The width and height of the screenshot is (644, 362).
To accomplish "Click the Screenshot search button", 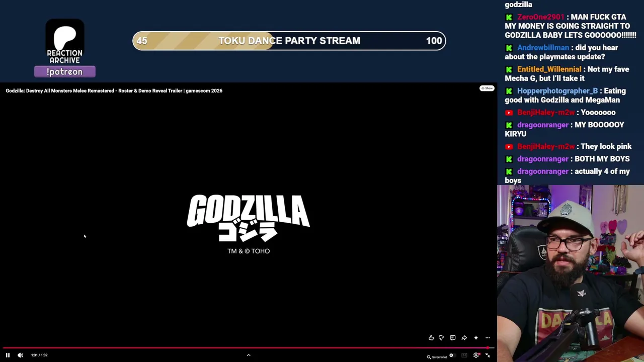I will 437,357.
